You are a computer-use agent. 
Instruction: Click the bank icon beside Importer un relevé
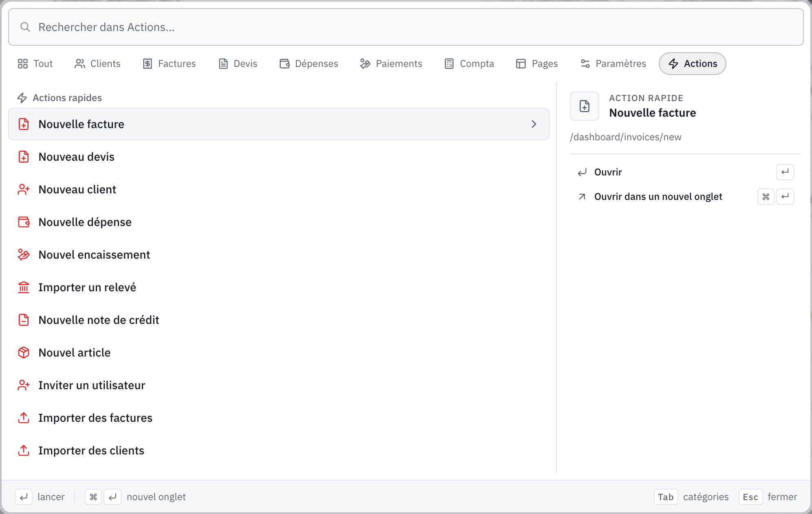24,287
